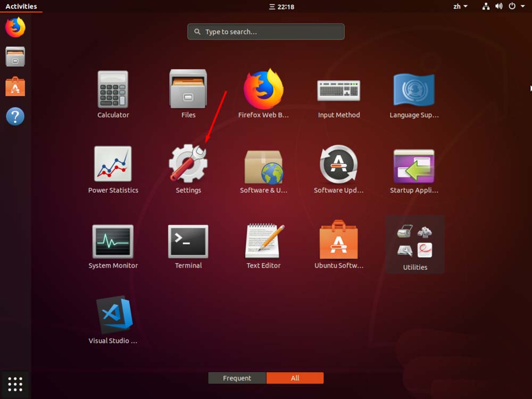The height and width of the screenshot is (399, 532).
Task: Open the Calculator application
Action: tap(113, 89)
